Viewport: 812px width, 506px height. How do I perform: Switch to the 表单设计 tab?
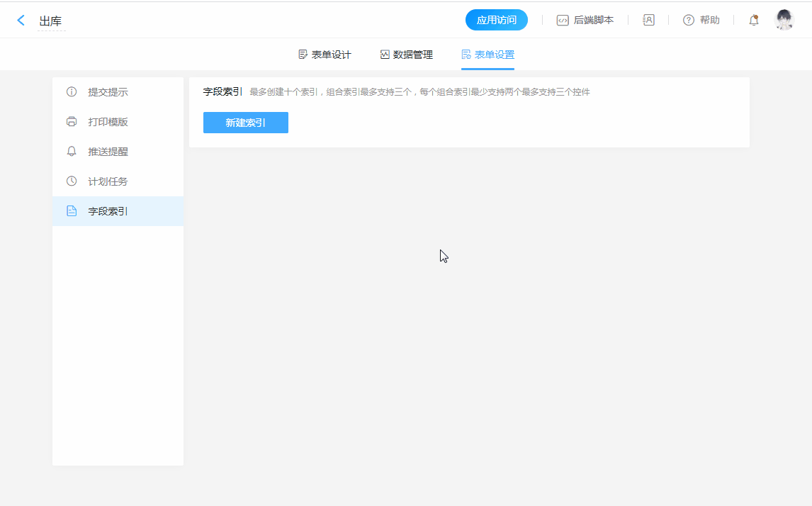coord(325,55)
